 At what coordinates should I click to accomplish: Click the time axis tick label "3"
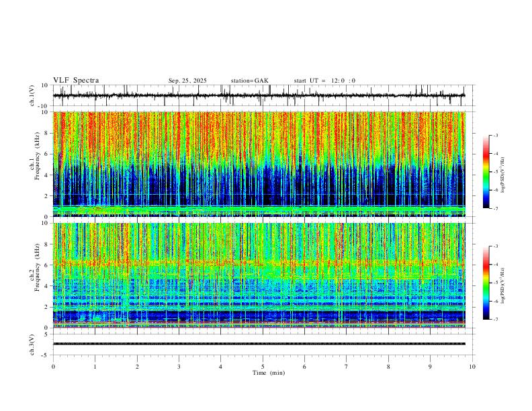[179, 367]
